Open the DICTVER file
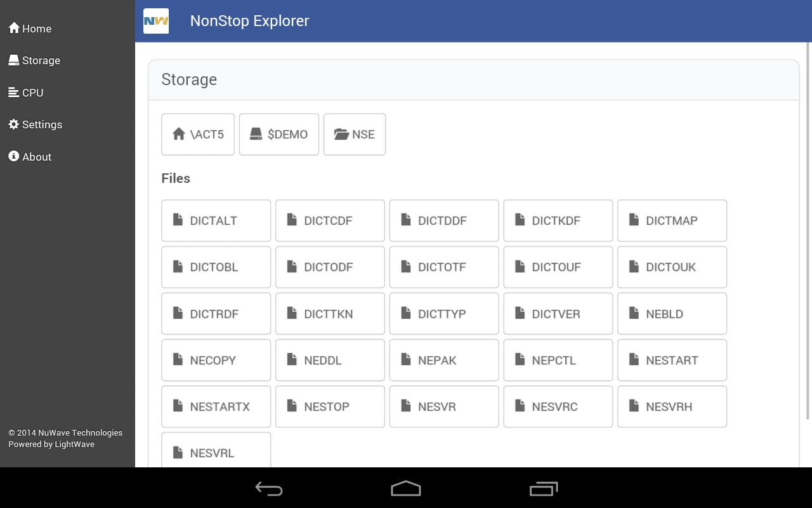The height and width of the screenshot is (508, 812). click(x=558, y=314)
